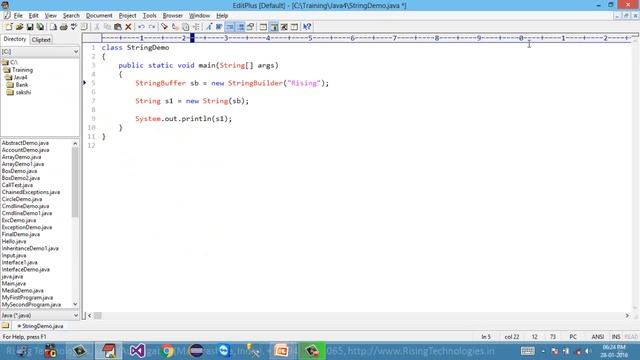Click the Column Marker toolbar icon

251,27
